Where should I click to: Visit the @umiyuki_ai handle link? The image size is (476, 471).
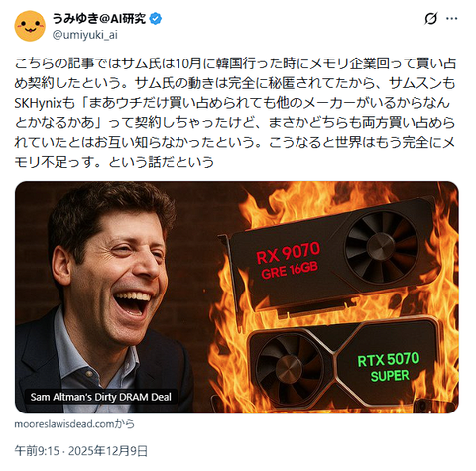point(85,35)
